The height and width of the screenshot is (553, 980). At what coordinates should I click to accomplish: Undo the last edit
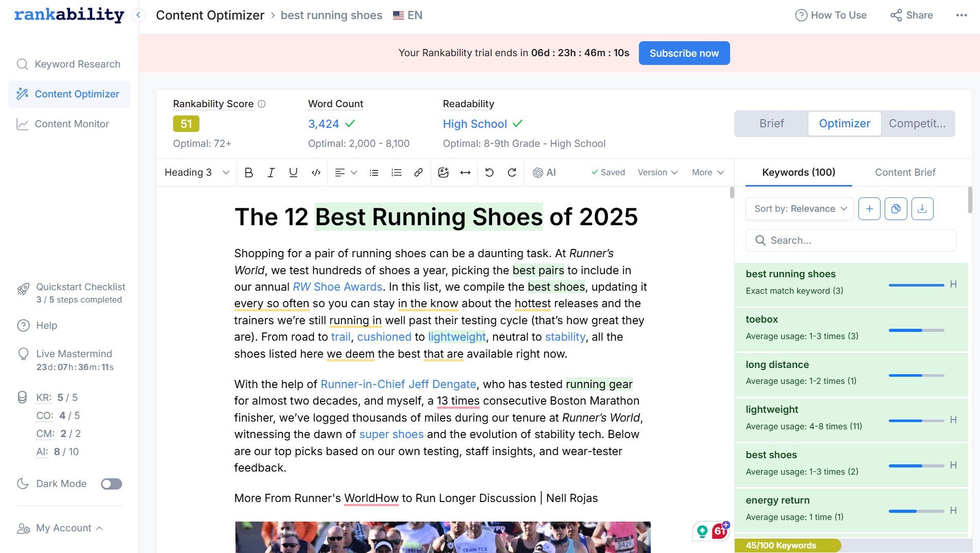click(x=489, y=173)
